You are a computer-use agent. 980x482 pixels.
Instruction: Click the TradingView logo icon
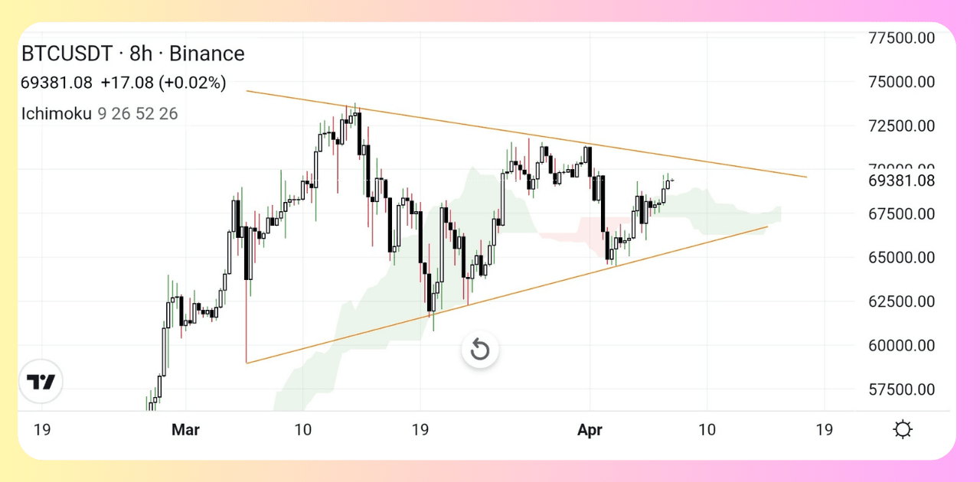[41, 382]
